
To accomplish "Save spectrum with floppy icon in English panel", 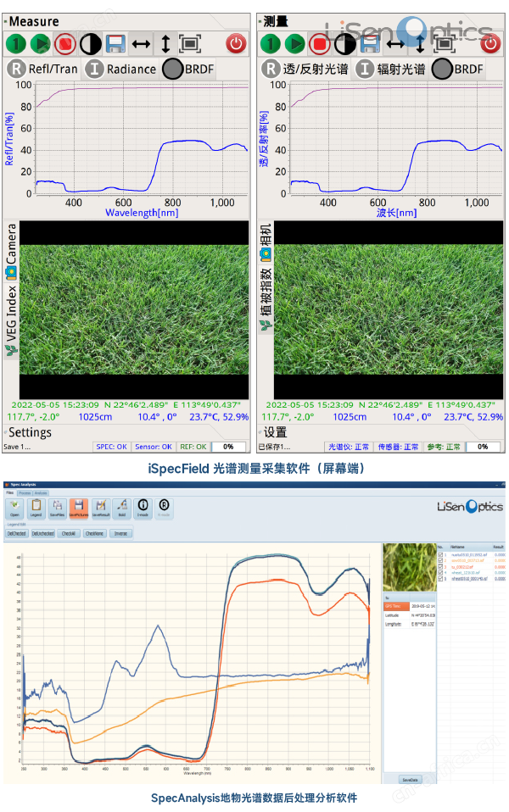I will pos(115,44).
